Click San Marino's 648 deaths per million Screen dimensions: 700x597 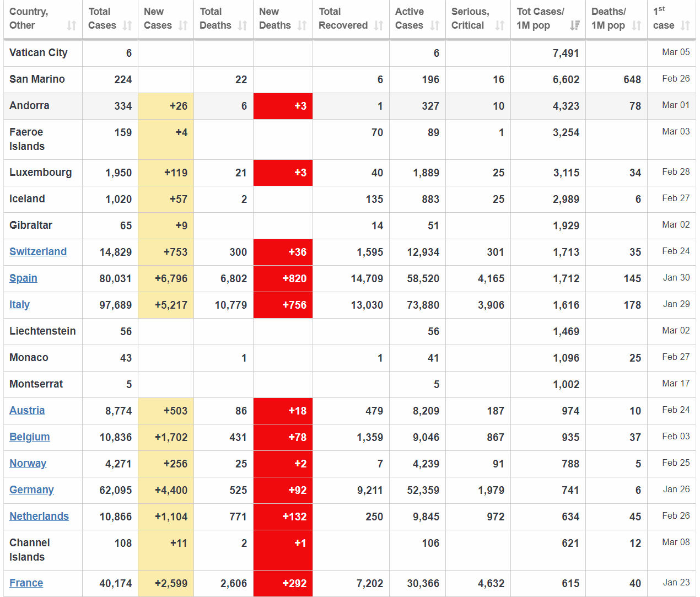[x=632, y=79]
